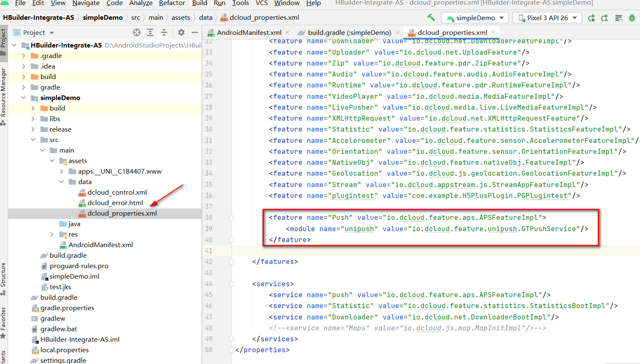The width and height of the screenshot is (640, 364).
Task: Fold the Push feature tag at line 38
Action: [231, 218]
